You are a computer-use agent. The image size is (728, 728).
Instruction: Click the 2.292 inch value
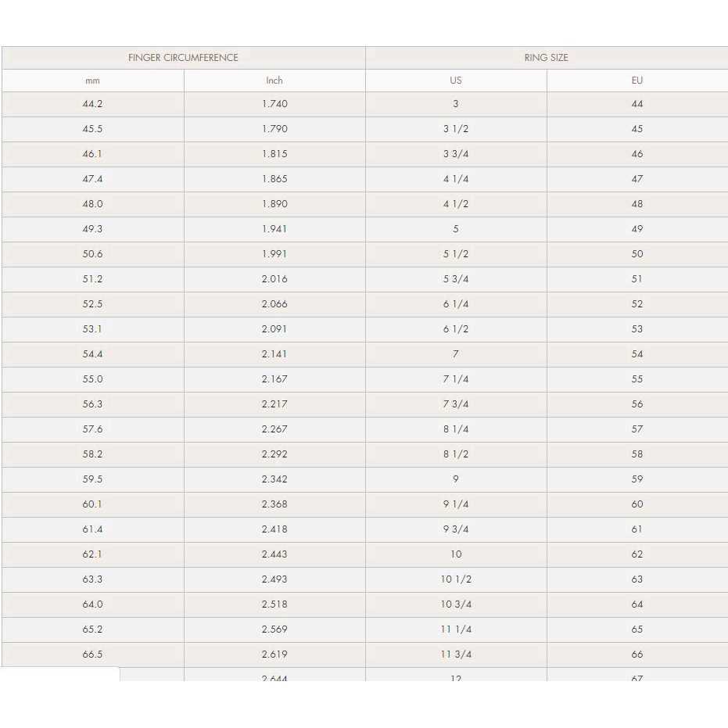[274, 454]
